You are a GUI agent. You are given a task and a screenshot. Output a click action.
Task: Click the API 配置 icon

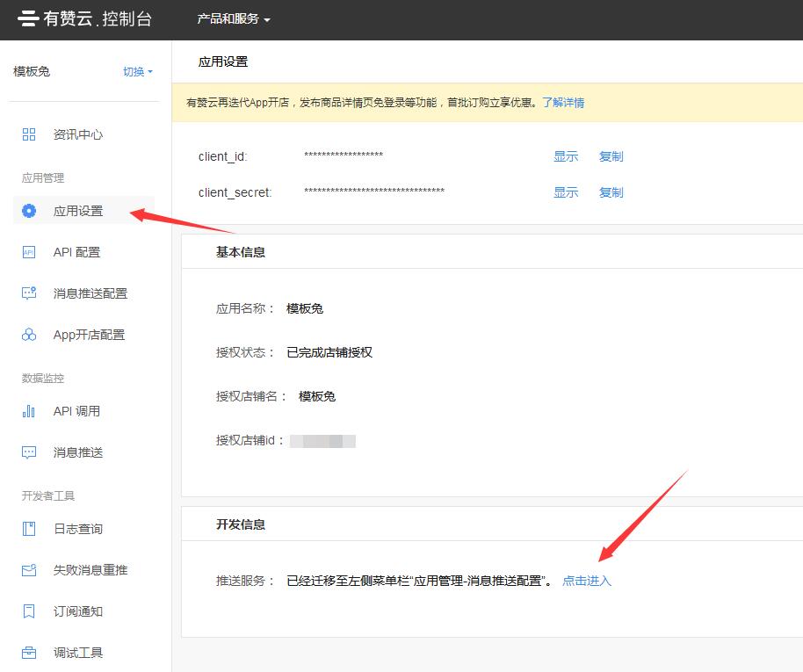pyautogui.click(x=29, y=252)
